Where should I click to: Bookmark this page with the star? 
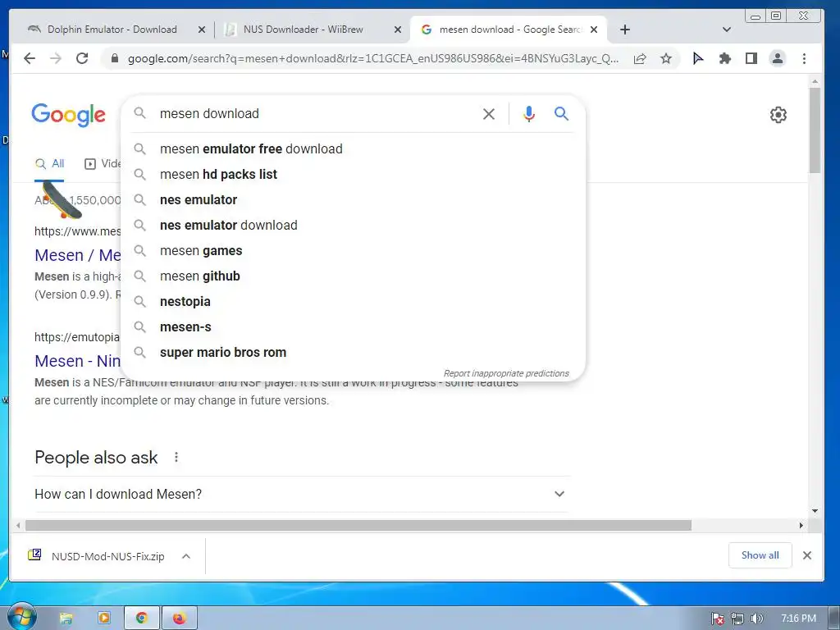click(666, 58)
